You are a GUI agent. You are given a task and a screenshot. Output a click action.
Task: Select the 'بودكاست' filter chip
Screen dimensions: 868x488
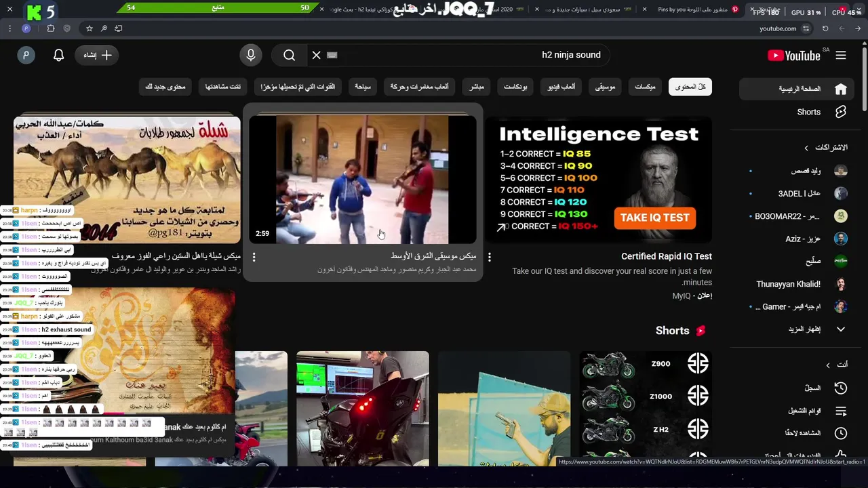(516, 87)
